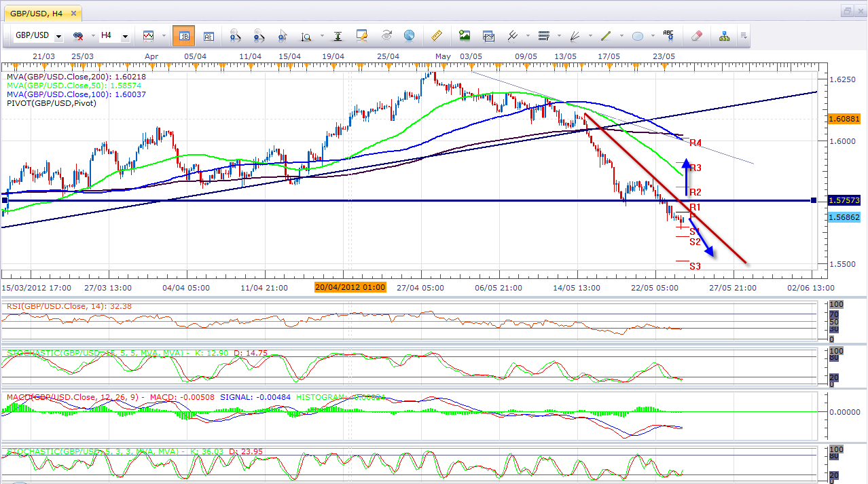Click the second chart view mode icon
This screenshot has height=484, width=868.
click(209, 35)
